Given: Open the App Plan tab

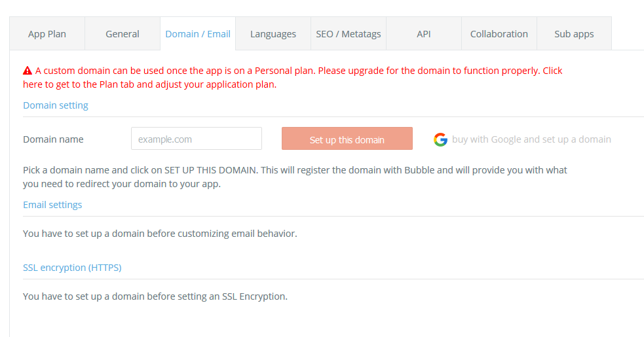Looking at the screenshot, I should point(47,33).
